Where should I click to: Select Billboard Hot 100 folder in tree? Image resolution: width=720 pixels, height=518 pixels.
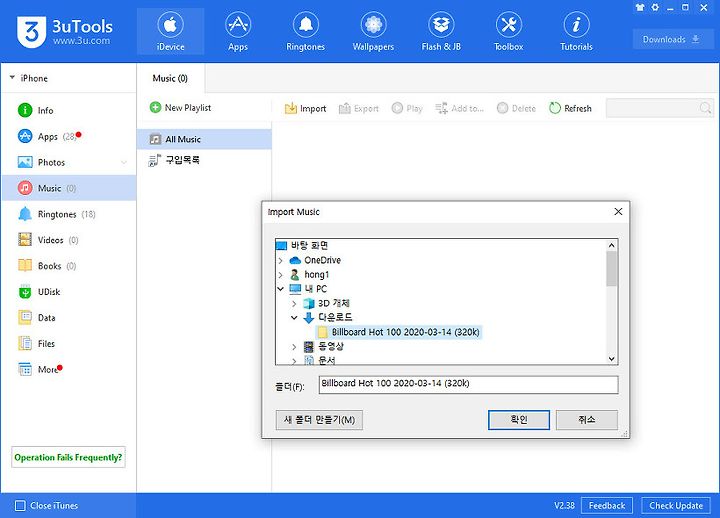click(399, 332)
